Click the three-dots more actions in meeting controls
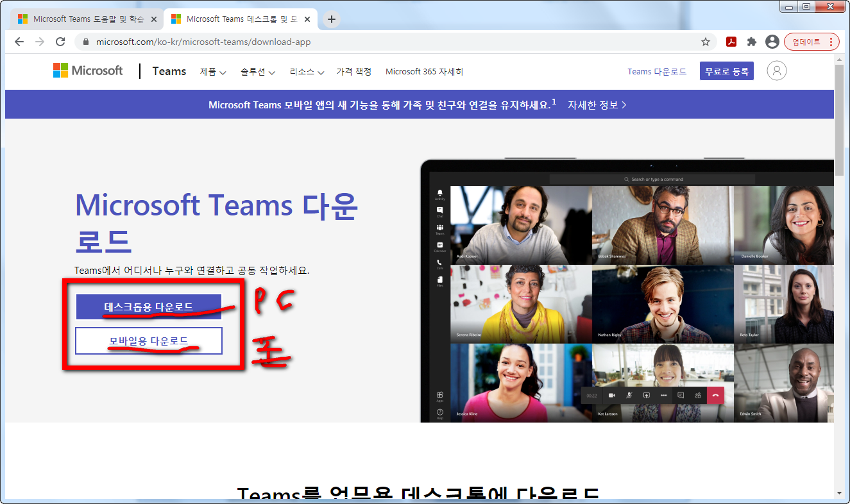The height and width of the screenshot is (504, 850). click(663, 396)
